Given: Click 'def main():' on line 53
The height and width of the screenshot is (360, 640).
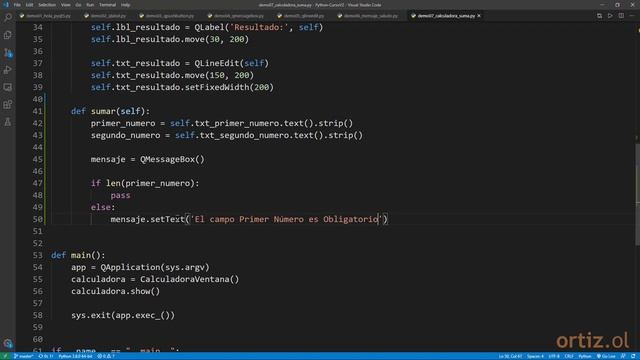Looking at the screenshot, I should pos(78,256).
